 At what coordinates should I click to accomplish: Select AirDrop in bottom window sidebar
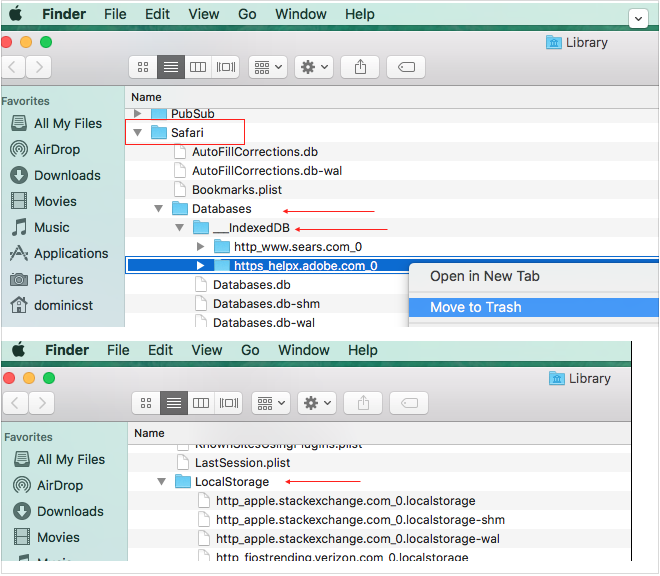(x=48, y=485)
